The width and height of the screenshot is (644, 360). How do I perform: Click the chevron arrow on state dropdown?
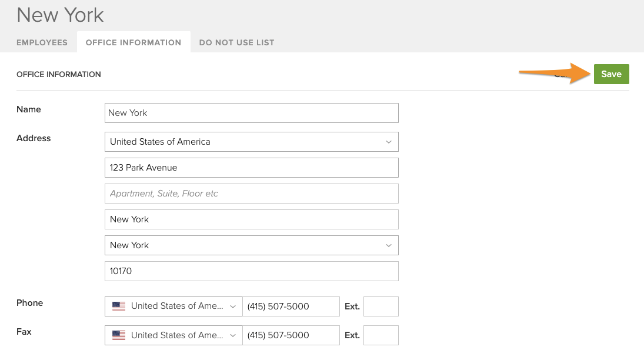click(x=388, y=245)
